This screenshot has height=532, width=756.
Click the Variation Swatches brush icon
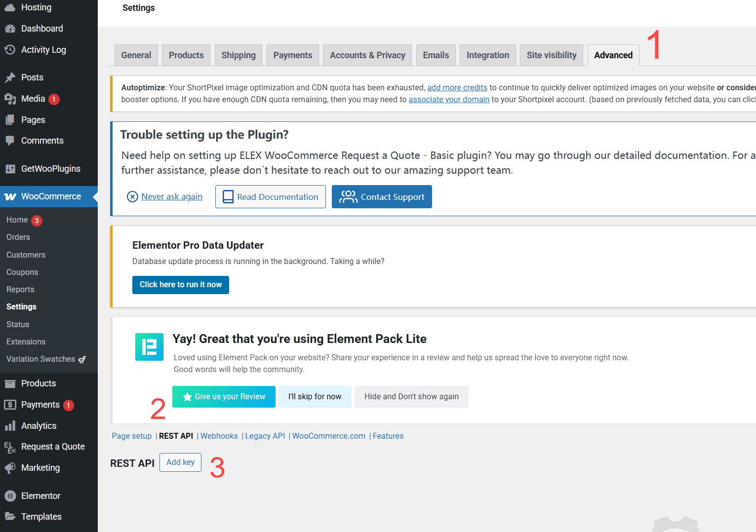[x=82, y=359]
